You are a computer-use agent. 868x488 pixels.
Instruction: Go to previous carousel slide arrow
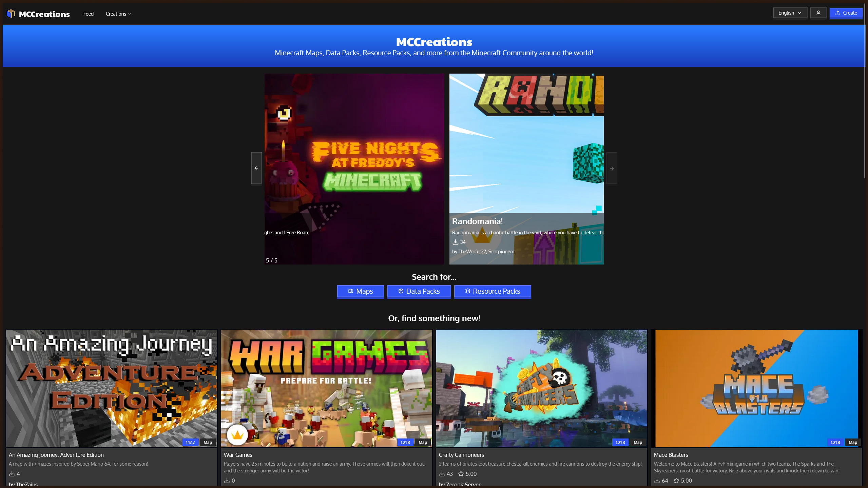click(256, 168)
